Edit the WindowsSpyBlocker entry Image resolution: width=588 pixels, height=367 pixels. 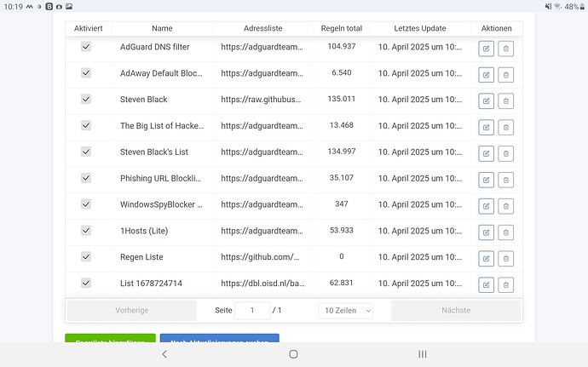pyautogui.click(x=486, y=206)
